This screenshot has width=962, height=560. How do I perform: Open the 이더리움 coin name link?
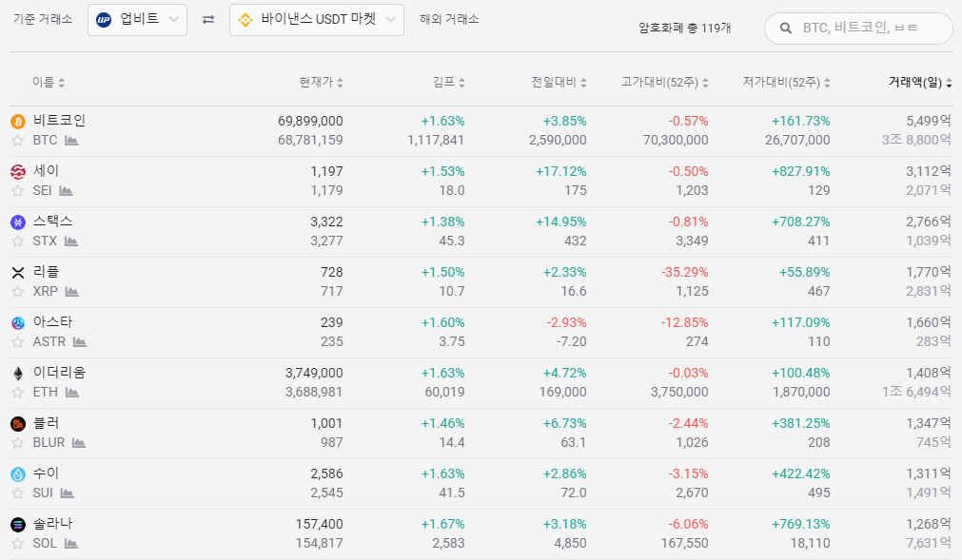(x=59, y=373)
